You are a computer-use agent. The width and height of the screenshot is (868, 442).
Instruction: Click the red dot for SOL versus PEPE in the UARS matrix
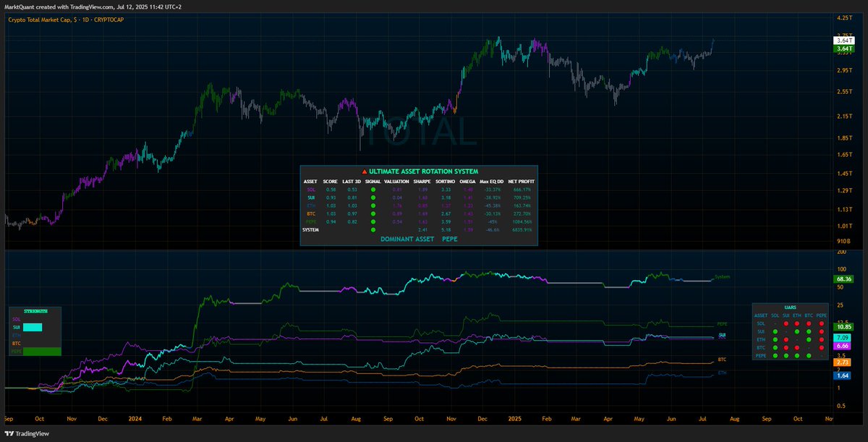tap(822, 323)
